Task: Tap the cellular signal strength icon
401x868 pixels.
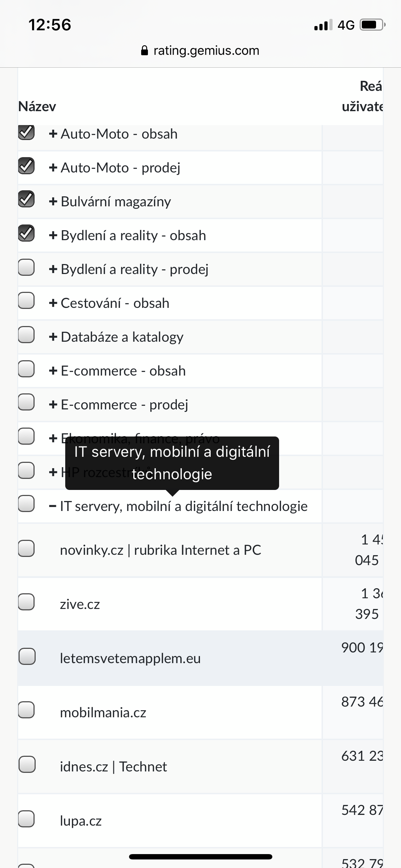Action: click(x=323, y=25)
